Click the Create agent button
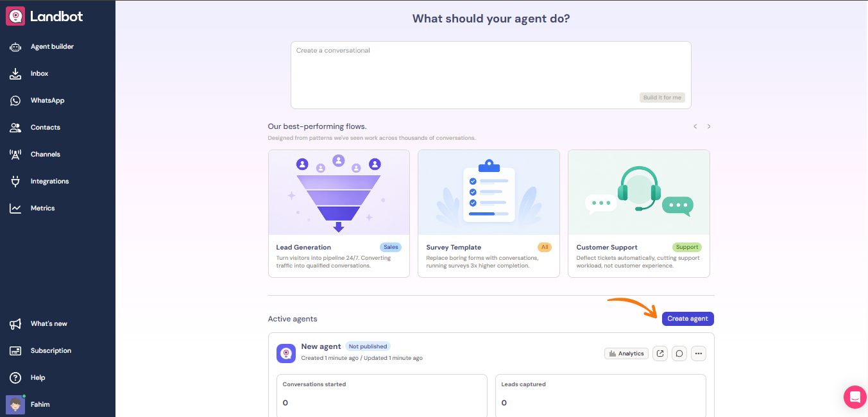This screenshot has height=417, width=868. point(688,319)
